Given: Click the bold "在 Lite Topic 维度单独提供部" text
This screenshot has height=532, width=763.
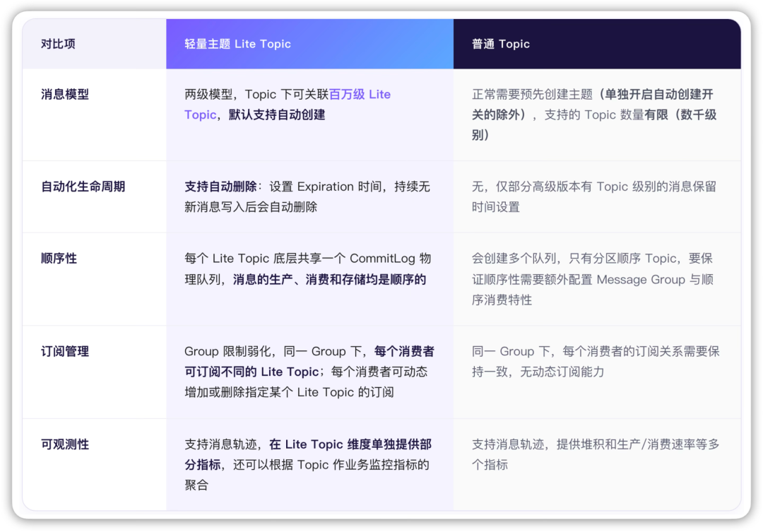Looking at the screenshot, I should click(350, 444).
